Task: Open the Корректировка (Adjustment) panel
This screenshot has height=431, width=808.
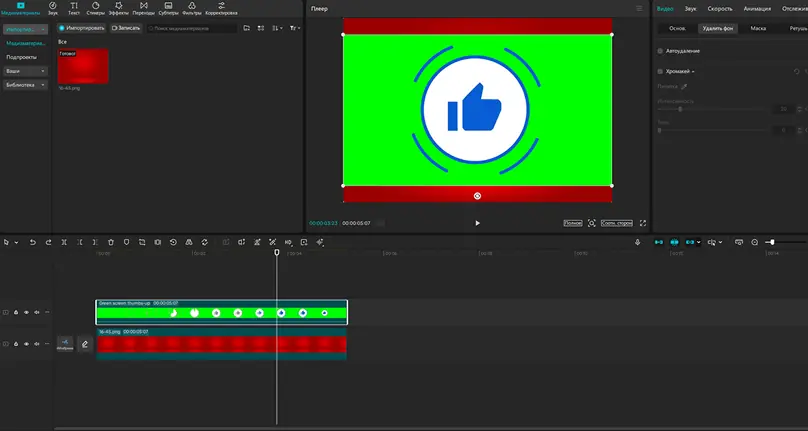Action: coord(222,8)
